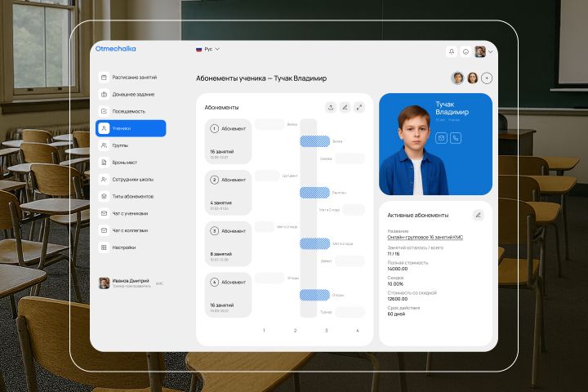Click the Чат с учениками envelope icon
The image size is (588, 392).
click(104, 213)
